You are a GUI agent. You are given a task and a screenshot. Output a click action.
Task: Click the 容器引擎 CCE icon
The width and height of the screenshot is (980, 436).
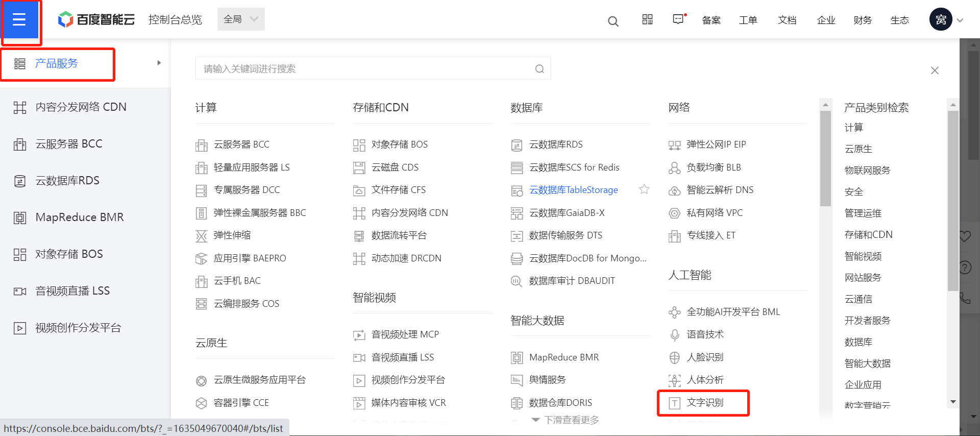pos(202,403)
